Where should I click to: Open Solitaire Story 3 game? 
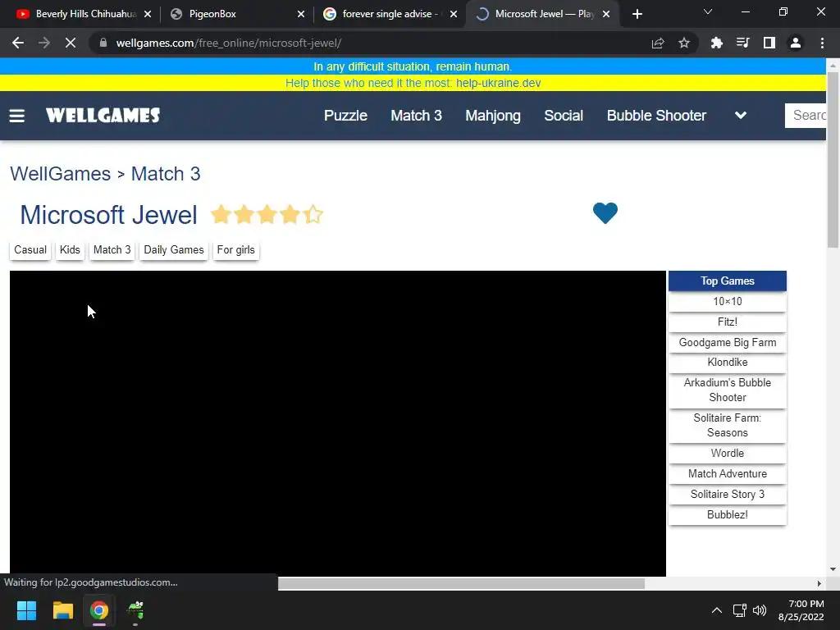pyautogui.click(x=728, y=494)
